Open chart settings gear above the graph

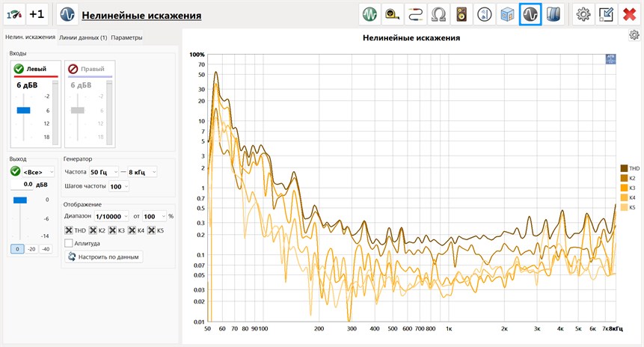634,36
